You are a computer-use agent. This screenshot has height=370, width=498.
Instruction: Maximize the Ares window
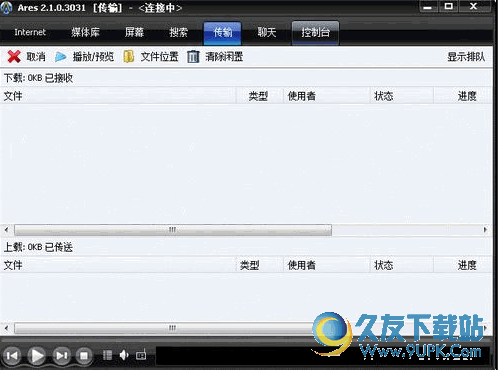(449, 7)
